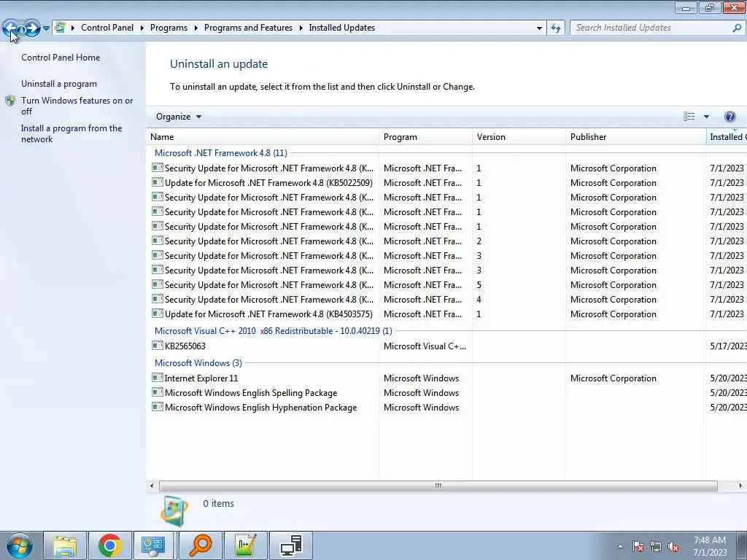
Task: Expand arrow after Control Panel breadcrumb
Action: (142, 28)
